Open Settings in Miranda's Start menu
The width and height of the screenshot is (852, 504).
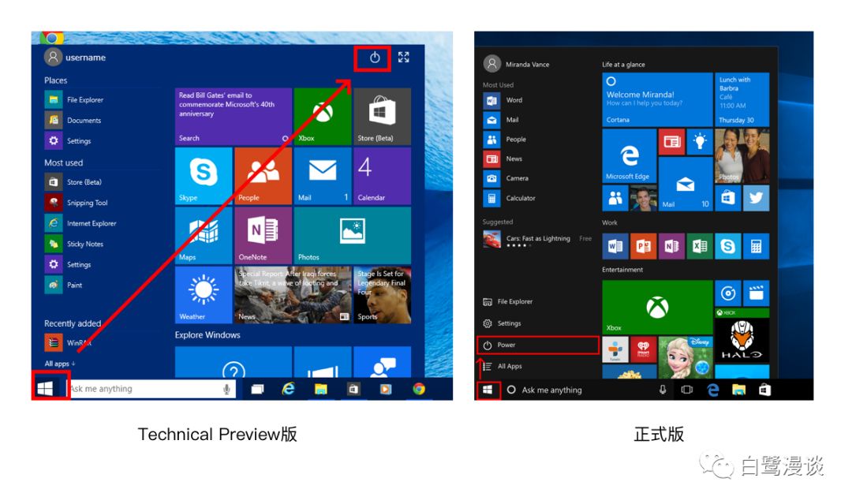coord(502,323)
